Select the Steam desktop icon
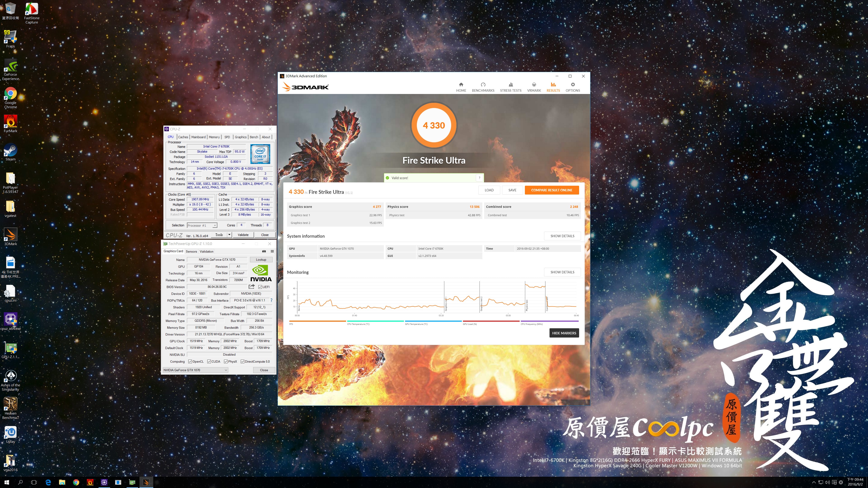868x488 pixels. tap(10, 152)
